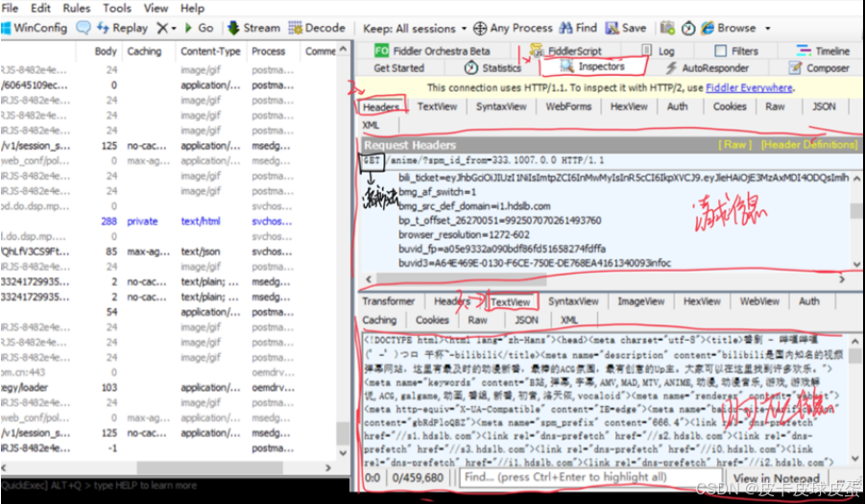Expand the dropdown arrow after Browse
Image resolution: width=865 pixels, height=504 pixels.
[x=767, y=28]
